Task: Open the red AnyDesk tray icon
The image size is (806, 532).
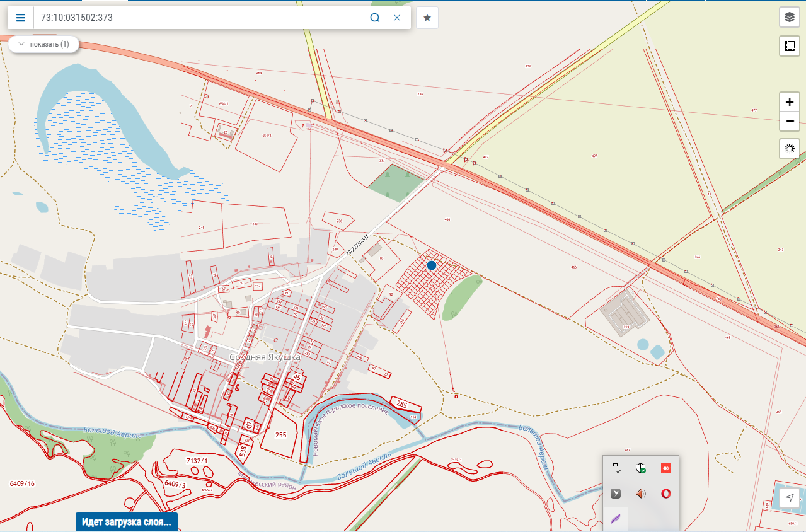Action: click(x=666, y=468)
